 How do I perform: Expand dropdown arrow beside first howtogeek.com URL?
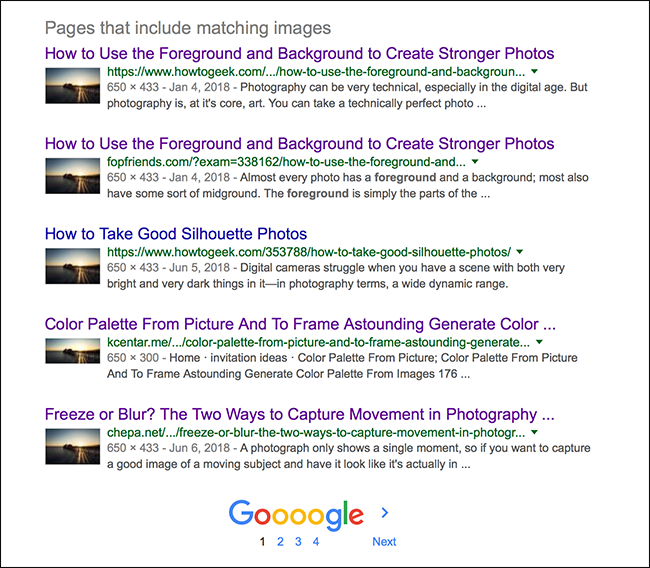point(535,72)
